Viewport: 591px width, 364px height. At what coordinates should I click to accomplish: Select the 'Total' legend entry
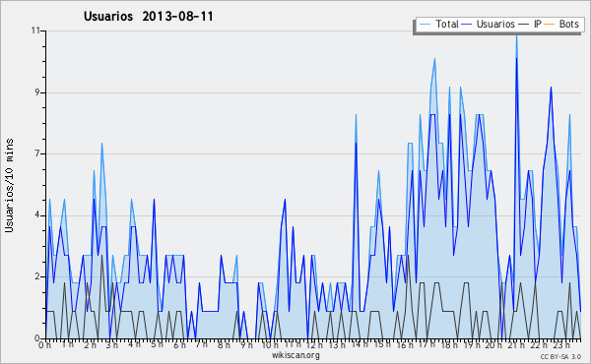438,24
